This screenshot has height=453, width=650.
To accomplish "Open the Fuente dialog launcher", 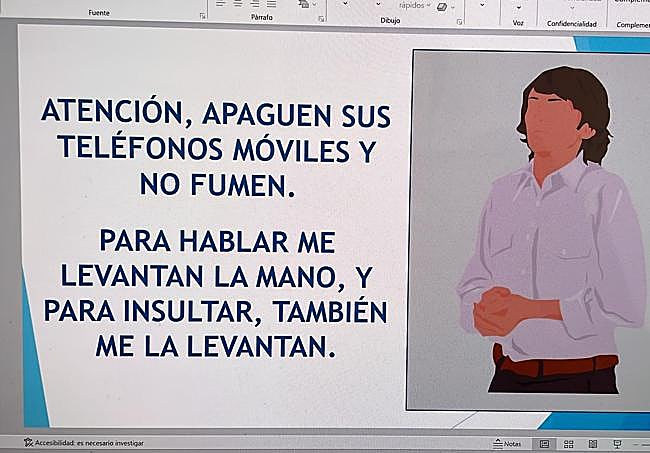I will [x=202, y=16].
